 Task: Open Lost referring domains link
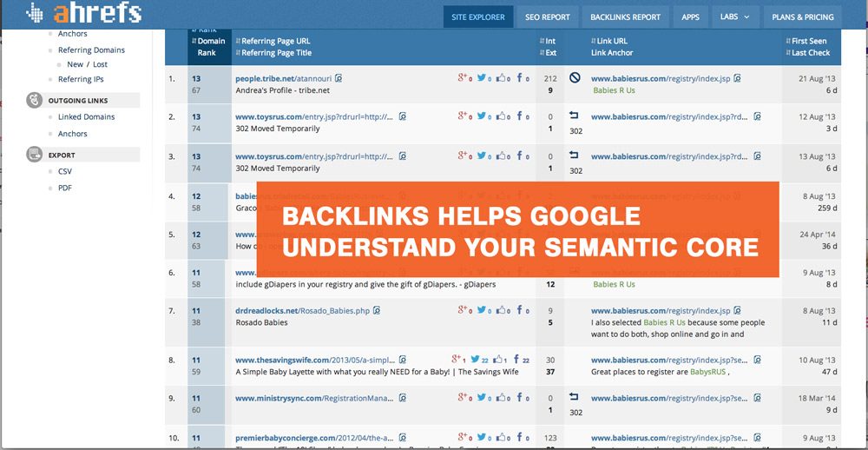point(100,64)
